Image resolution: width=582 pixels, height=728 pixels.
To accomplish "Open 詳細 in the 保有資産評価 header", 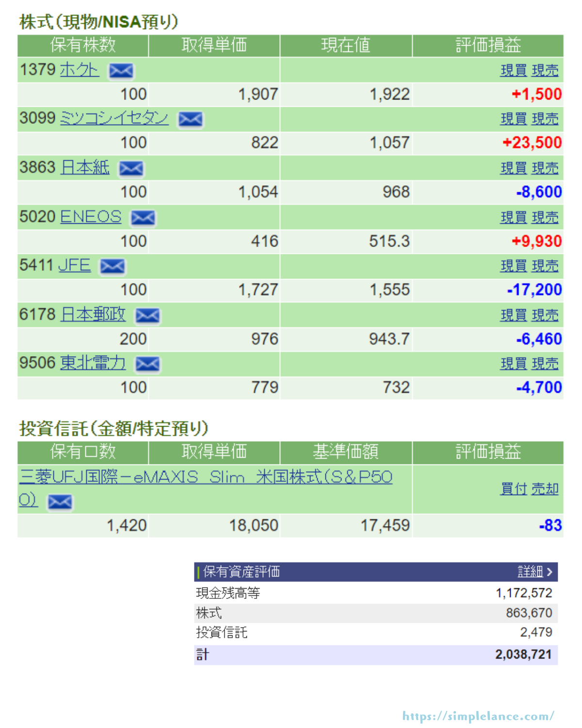I will (x=534, y=572).
